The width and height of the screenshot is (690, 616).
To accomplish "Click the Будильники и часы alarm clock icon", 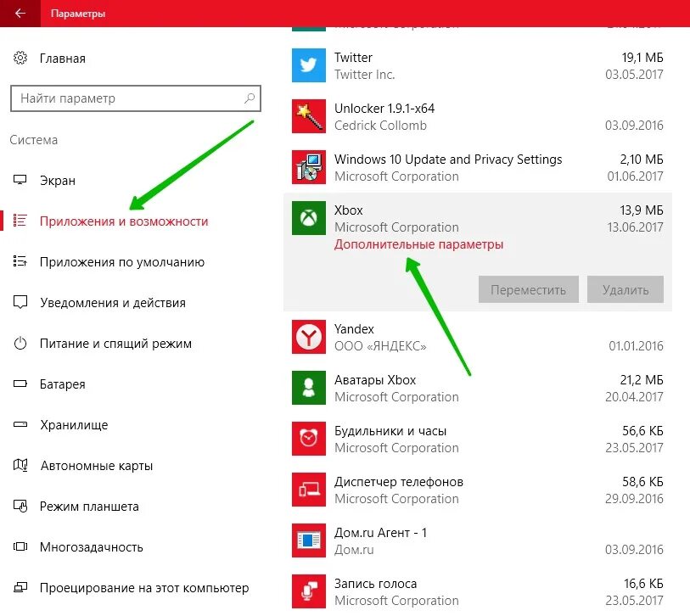I will click(308, 439).
